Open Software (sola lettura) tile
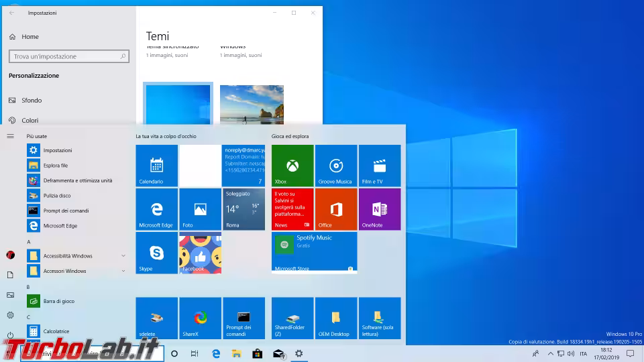The width and height of the screenshot is (644, 362). tap(380, 318)
